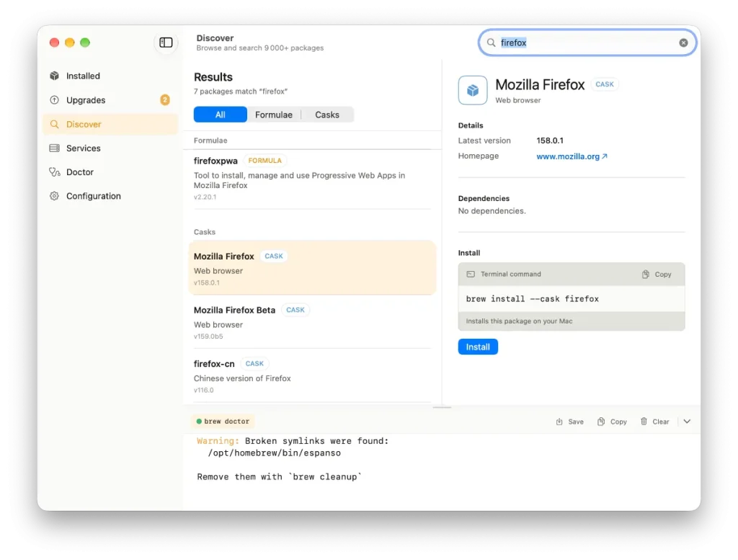Click the brew doctor command label
The image size is (738, 560).
223,422
